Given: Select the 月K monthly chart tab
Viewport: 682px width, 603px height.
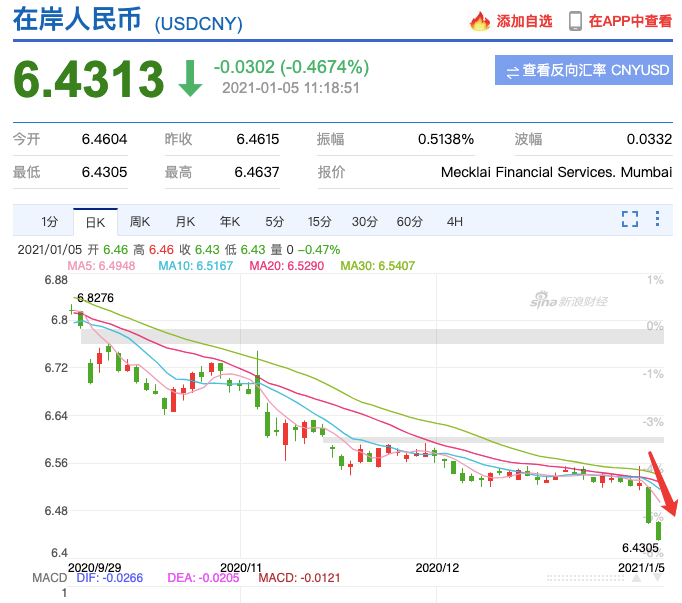Looking at the screenshot, I should pos(185,222).
